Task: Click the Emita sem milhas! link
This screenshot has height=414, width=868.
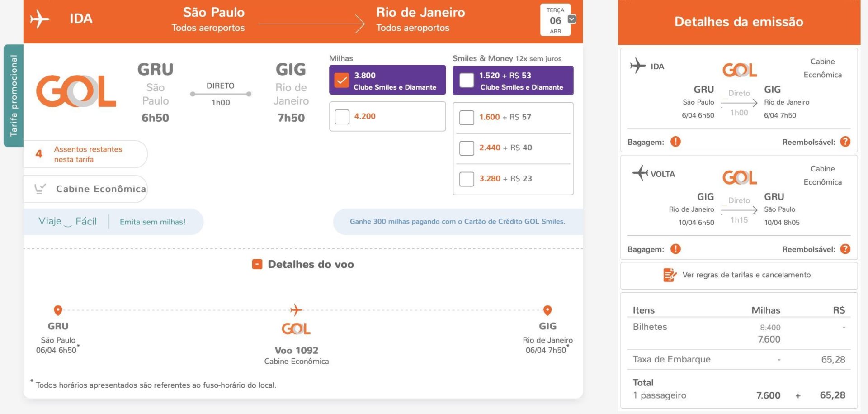Action: point(152,222)
